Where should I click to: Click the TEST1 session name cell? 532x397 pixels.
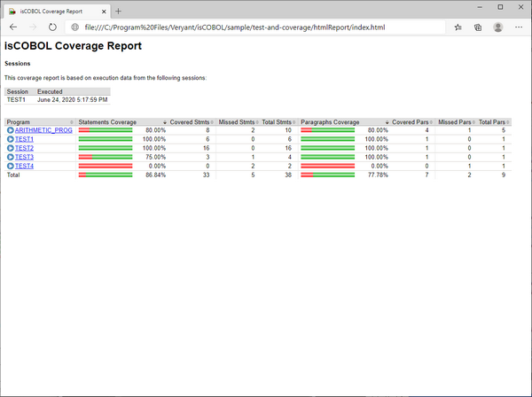click(x=16, y=99)
